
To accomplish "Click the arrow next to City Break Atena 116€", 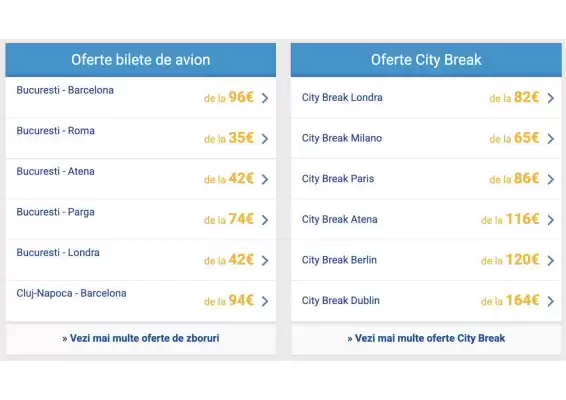I will coord(550,220).
